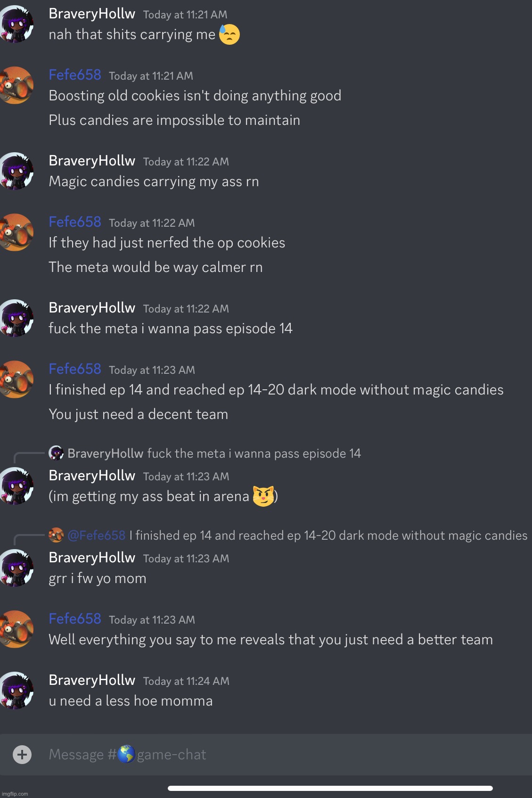532x798 pixels.
Task: Open the small BraveryHollw avatar in the reply preview
Action: [56, 453]
